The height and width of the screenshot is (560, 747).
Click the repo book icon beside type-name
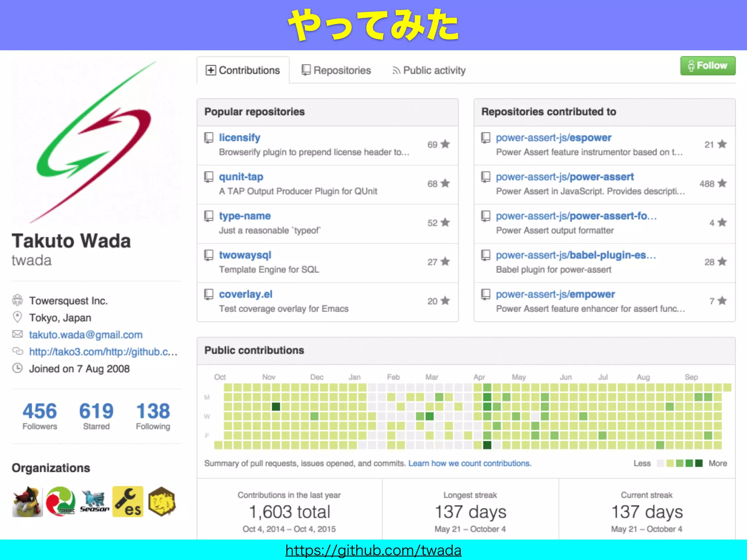[x=209, y=216]
